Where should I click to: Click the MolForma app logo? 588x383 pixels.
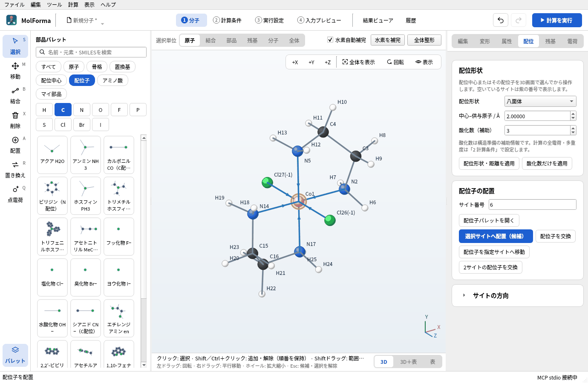(x=12, y=20)
